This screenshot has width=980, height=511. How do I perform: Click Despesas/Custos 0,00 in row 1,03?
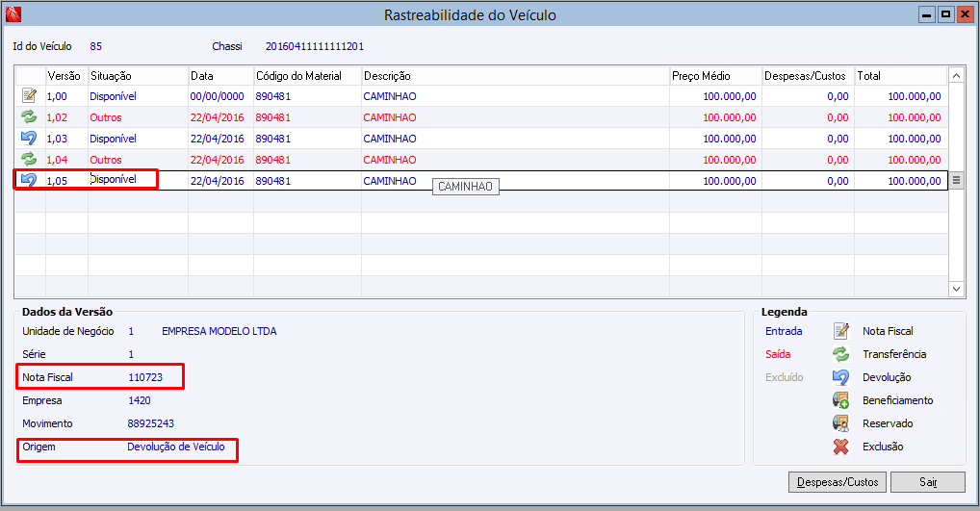[808, 139]
